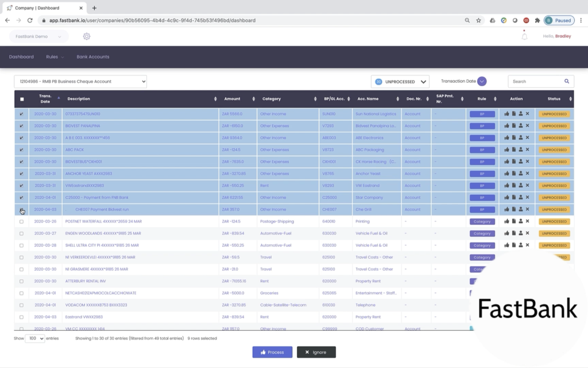Click the browser address bar
This screenshot has height=368, width=588.
coord(252,20)
